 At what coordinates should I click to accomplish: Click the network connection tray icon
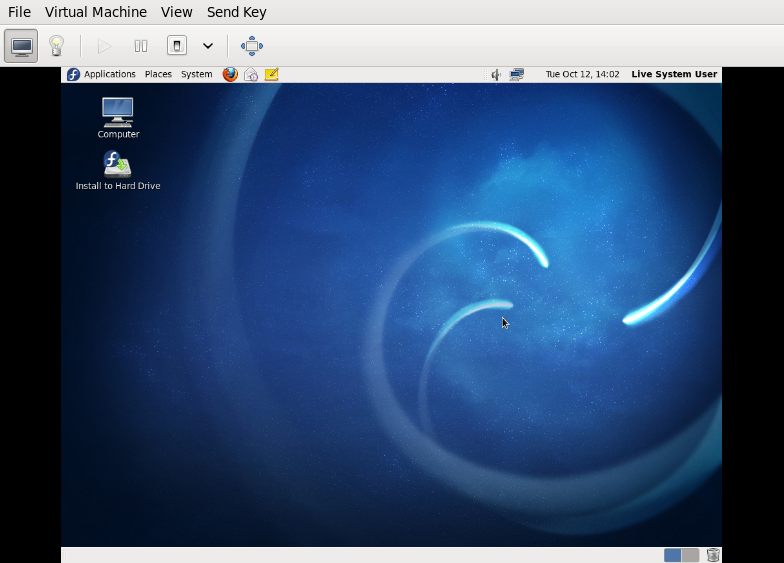click(517, 74)
